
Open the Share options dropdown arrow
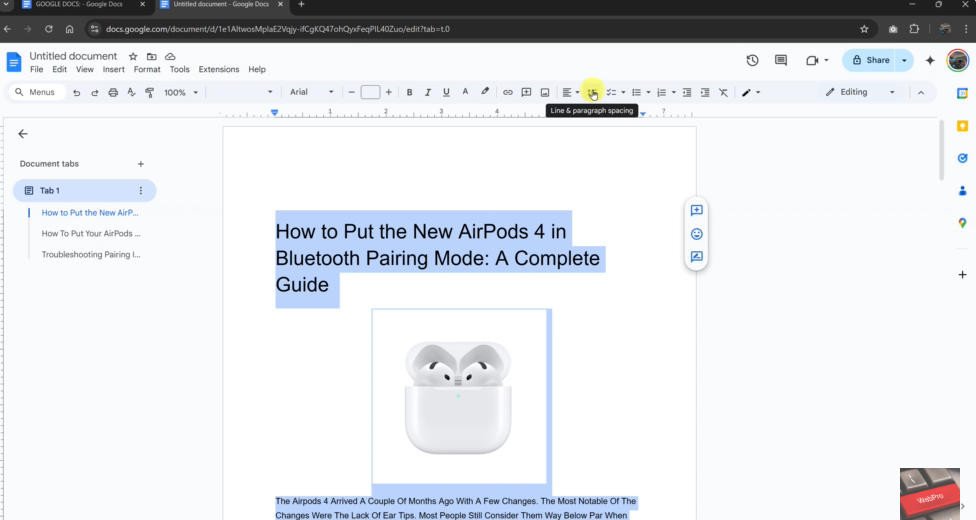904,60
